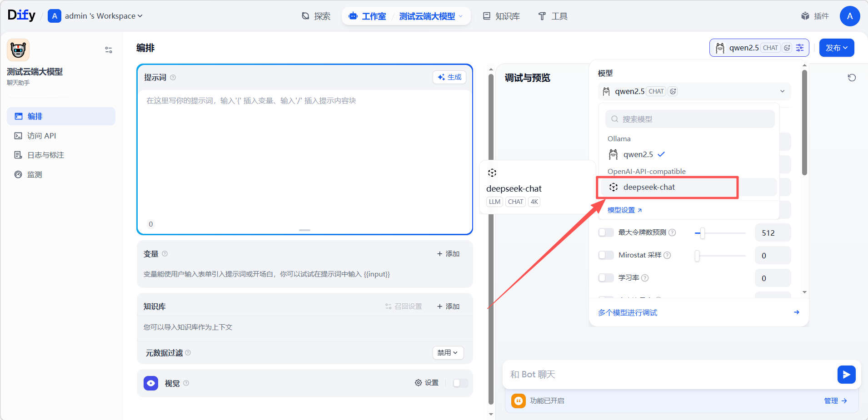The height and width of the screenshot is (420, 868).
Task: Click the Dify logo
Action: pos(21,15)
